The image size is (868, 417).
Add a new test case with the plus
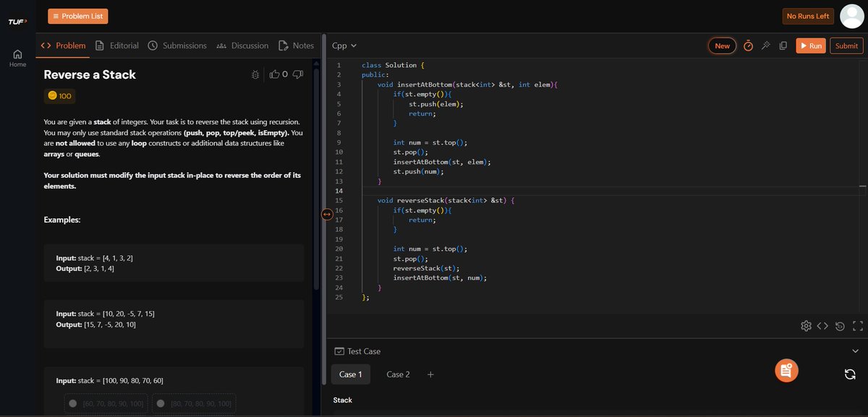(430, 374)
